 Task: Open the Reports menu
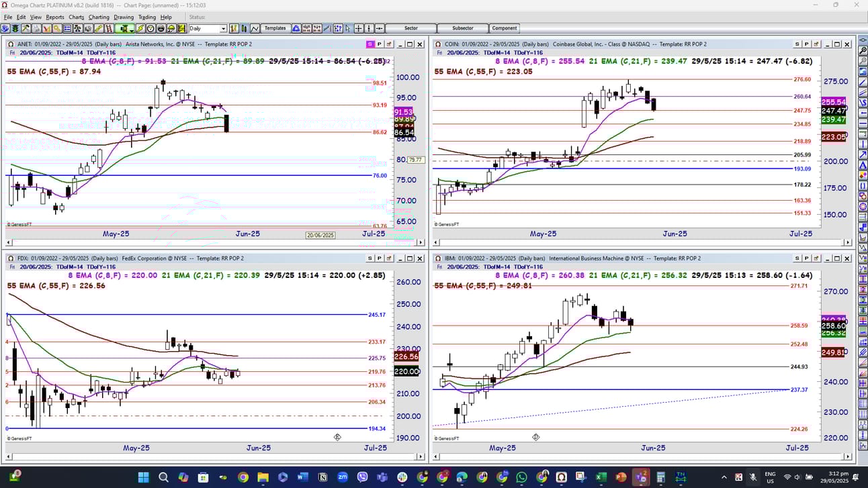tap(55, 17)
